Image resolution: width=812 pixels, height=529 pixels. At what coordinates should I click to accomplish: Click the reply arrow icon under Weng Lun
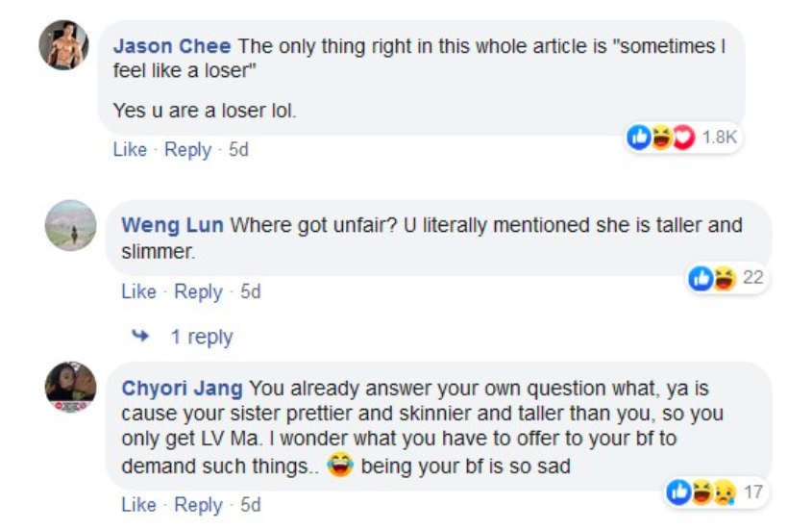click(x=141, y=337)
